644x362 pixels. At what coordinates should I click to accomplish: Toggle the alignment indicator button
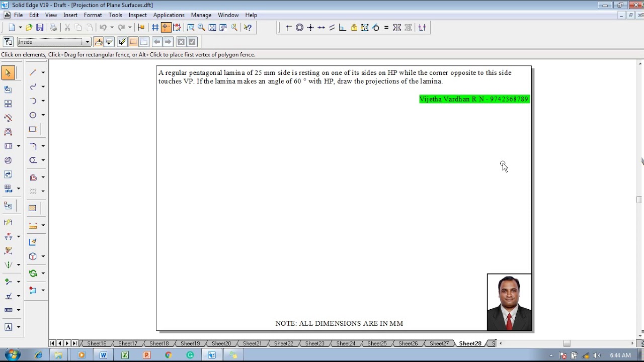pos(166,28)
